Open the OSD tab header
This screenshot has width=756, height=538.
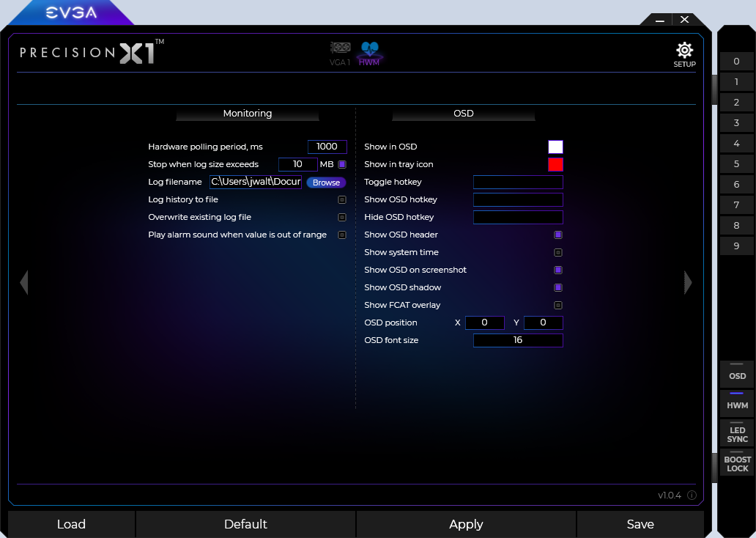463,114
